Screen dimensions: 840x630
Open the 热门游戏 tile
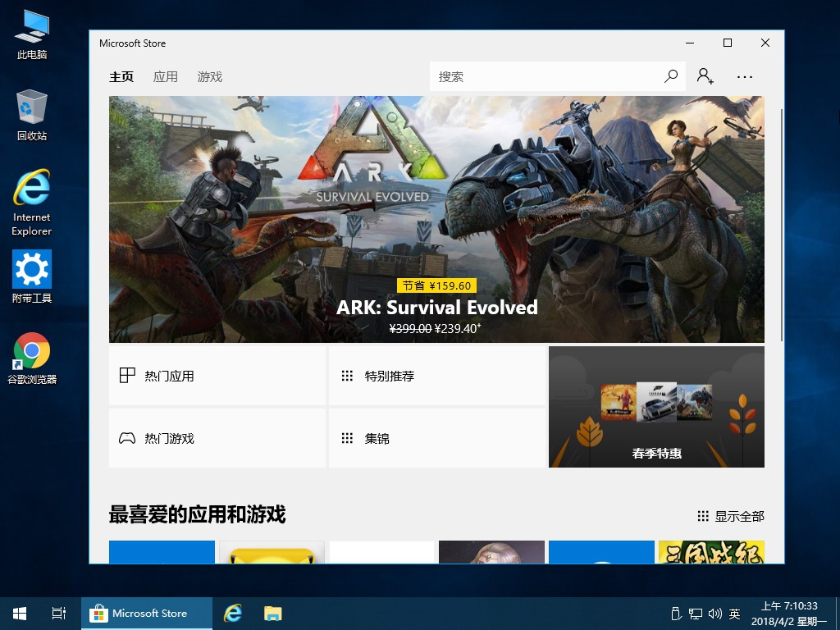(x=217, y=438)
